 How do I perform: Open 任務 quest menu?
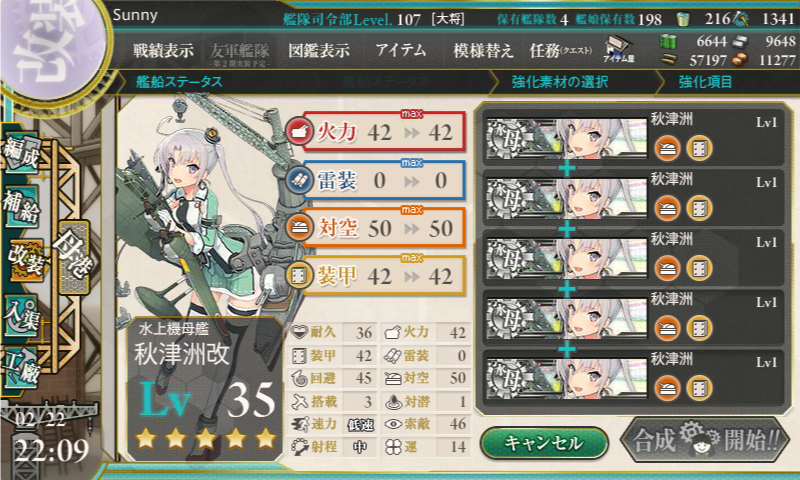(x=560, y=51)
